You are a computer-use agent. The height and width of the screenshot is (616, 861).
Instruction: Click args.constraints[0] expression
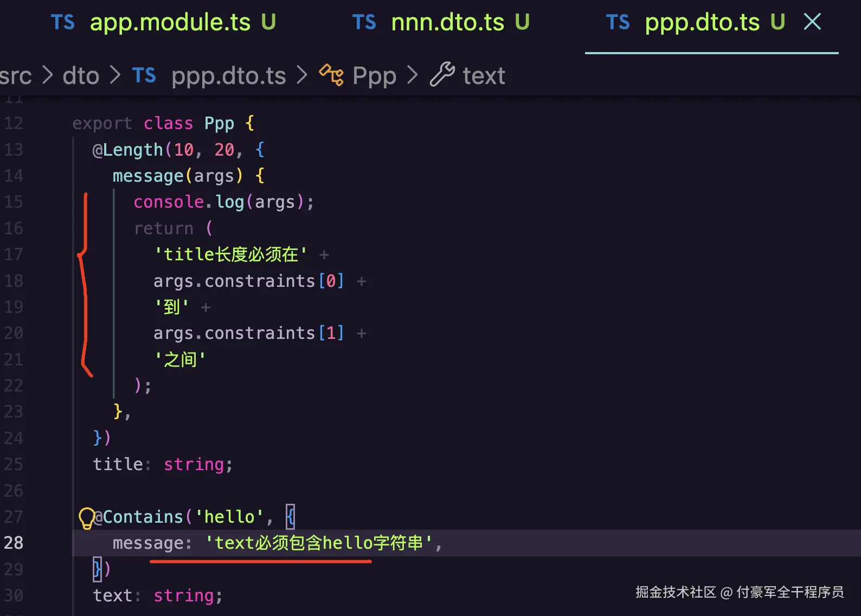pos(249,281)
